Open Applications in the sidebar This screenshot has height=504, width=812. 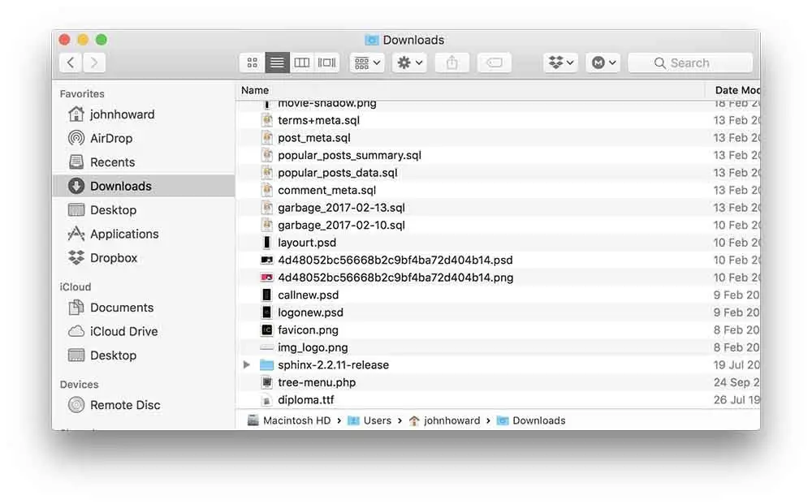point(144,234)
